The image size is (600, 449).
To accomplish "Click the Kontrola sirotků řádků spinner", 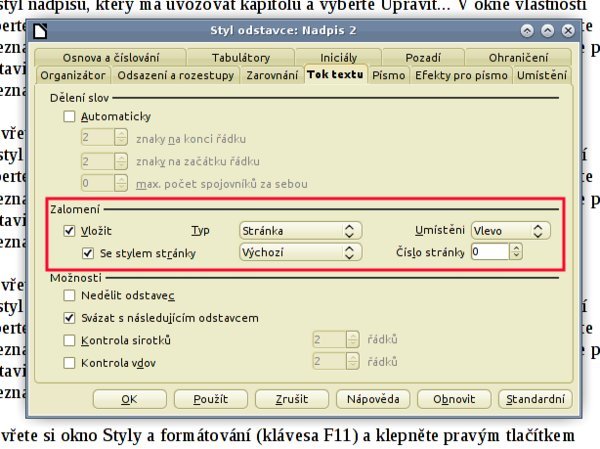I will [x=353, y=339].
